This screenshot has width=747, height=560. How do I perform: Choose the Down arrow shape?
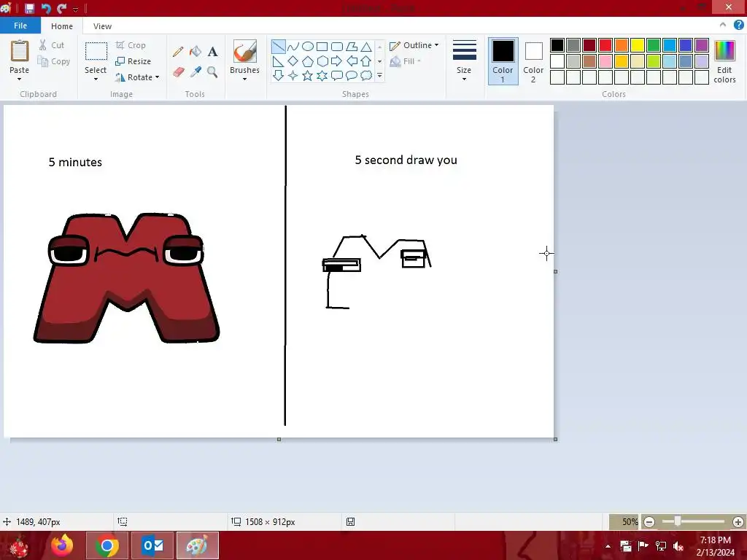pos(278,75)
